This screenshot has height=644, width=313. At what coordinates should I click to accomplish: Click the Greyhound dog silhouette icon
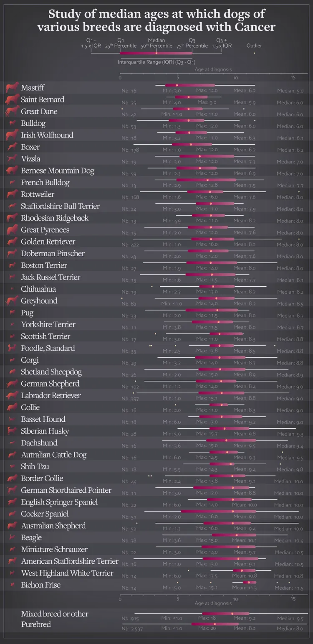pos(12,301)
